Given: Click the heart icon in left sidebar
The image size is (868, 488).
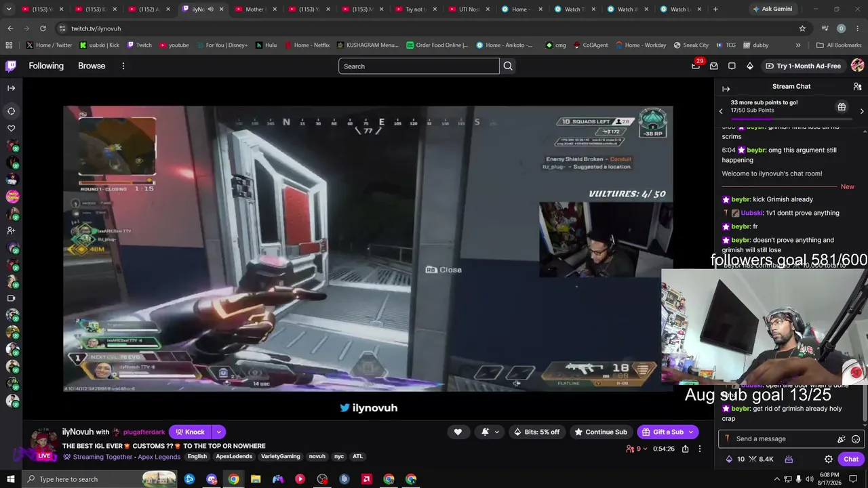Looking at the screenshot, I should tap(12, 128).
